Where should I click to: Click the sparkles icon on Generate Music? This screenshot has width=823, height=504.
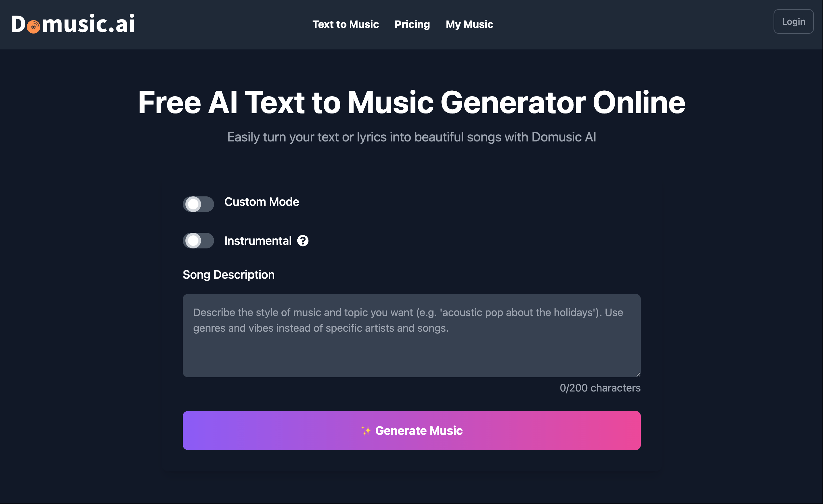tap(366, 431)
